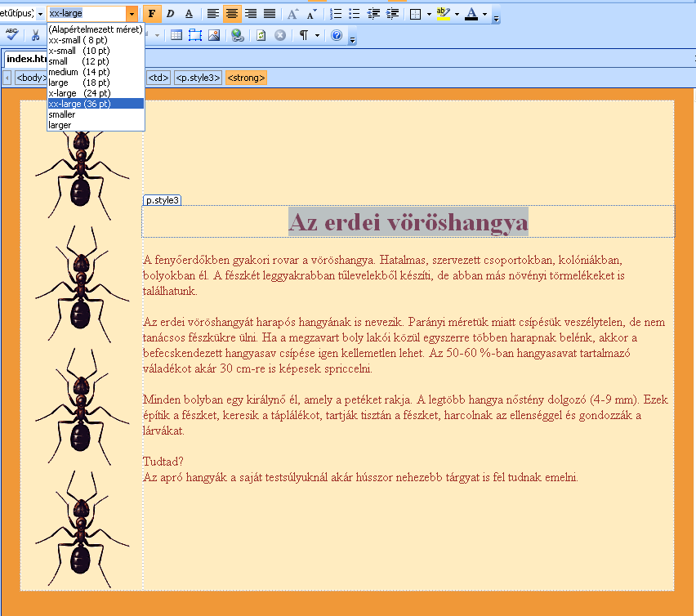This screenshot has width=696, height=616.
Task: Insert layer icon
Action: click(195, 35)
